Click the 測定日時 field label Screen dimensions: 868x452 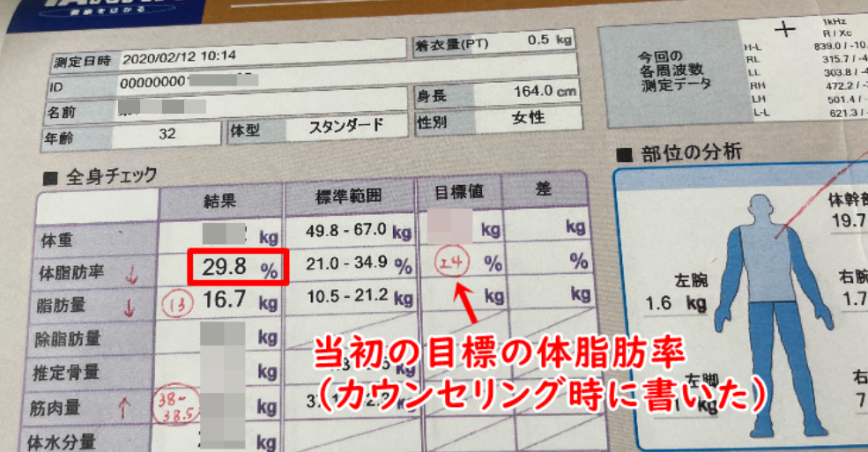(82, 61)
